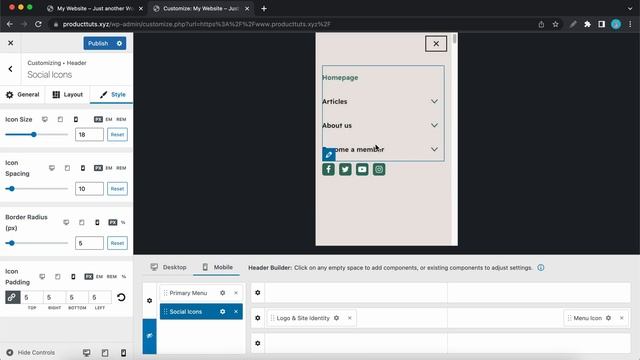Select mobile device icon for Icon Size
This screenshot has width=640, height=360.
76,119
